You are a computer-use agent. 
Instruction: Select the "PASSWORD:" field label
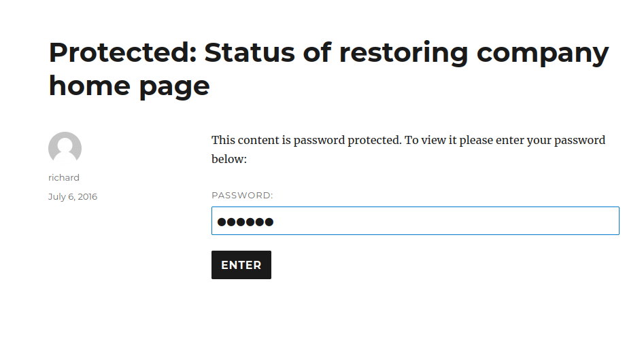(x=242, y=196)
